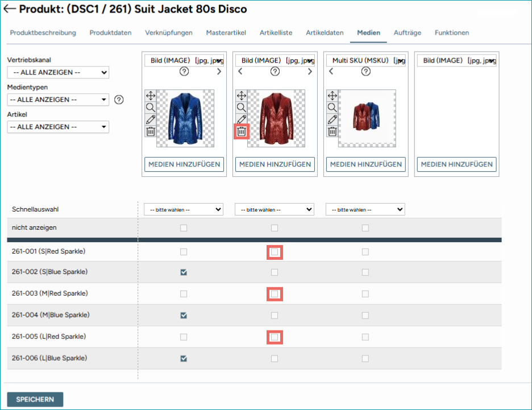Open help icon next to Medientypen dropdown
This screenshot has width=532, height=410.
pos(119,100)
